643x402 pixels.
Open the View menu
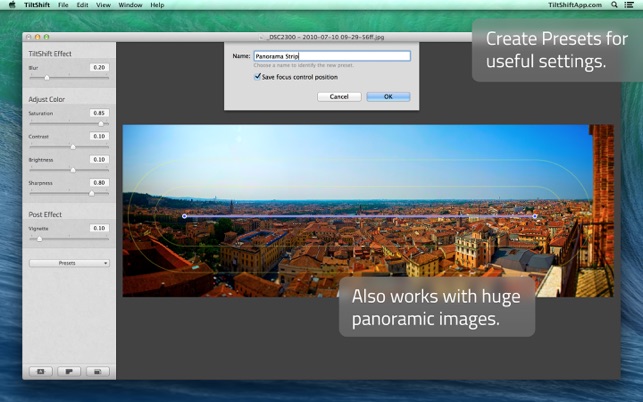coord(103,5)
